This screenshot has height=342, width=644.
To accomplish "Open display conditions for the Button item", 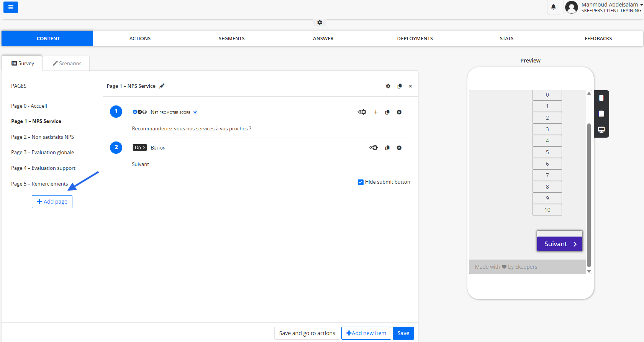I will pyautogui.click(x=373, y=148).
